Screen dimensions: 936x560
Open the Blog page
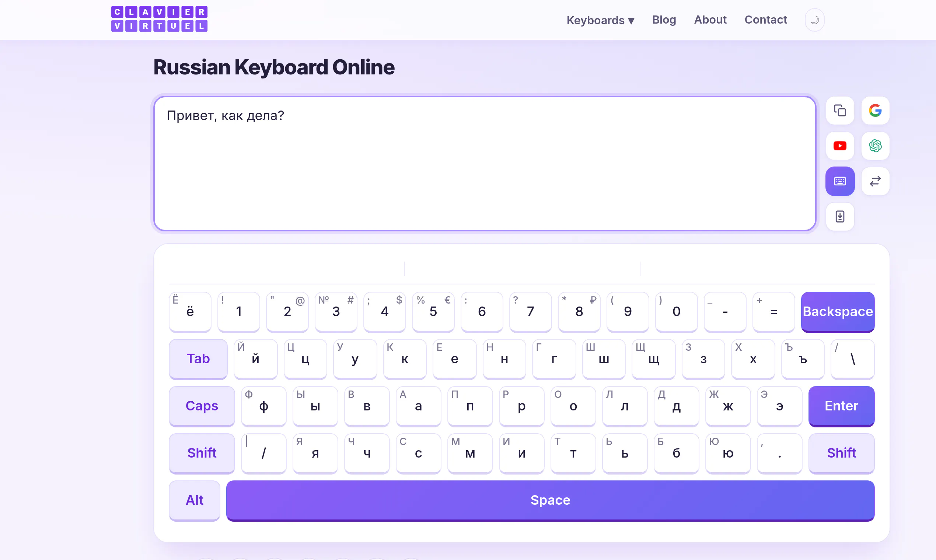point(664,20)
